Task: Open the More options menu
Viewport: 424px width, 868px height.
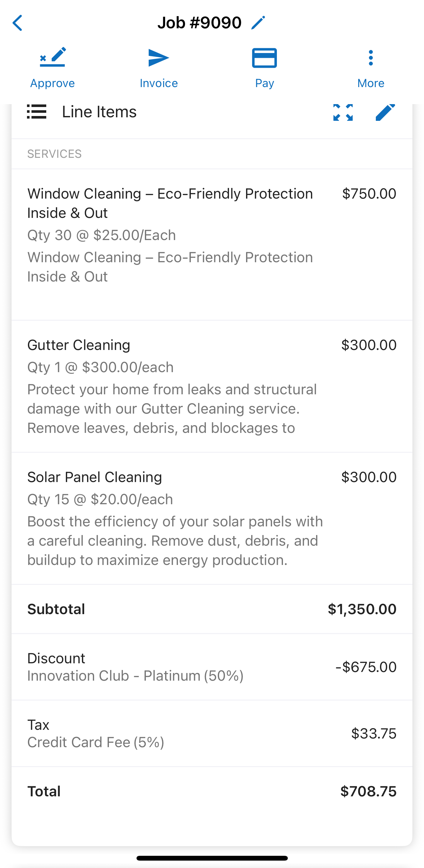Action: pos(370,58)
